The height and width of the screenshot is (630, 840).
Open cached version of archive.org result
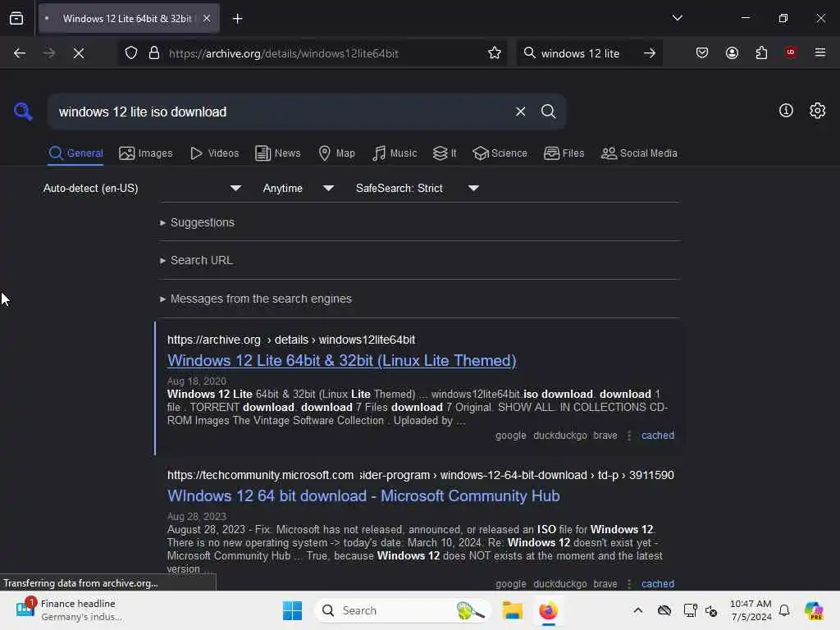pos(657,436)
